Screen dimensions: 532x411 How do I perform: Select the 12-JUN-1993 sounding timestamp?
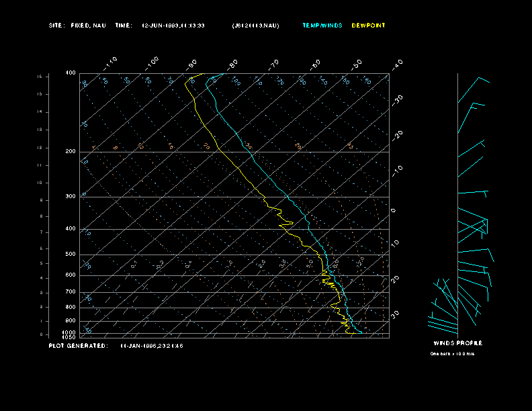(x=173, y=26)
